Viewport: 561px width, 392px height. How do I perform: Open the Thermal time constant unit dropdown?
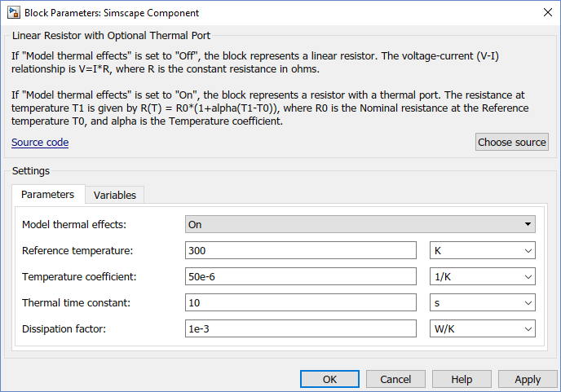pos(482,302)
